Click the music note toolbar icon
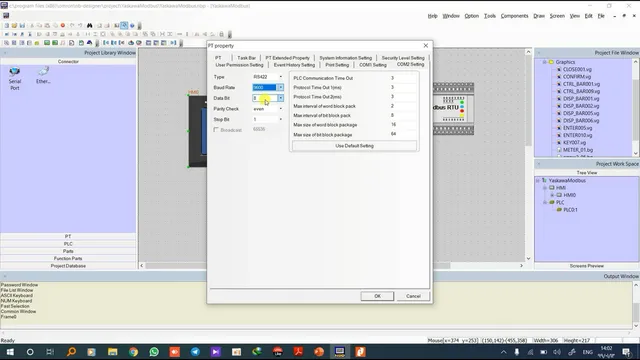The width and height of the screenshot is (640, 360). pyautogui.click(x=63, y=43)
